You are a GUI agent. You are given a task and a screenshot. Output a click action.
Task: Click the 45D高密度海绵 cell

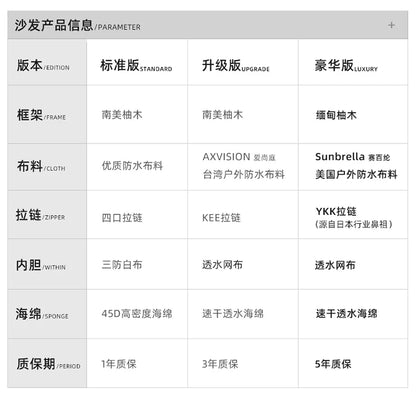click(137, 314)
